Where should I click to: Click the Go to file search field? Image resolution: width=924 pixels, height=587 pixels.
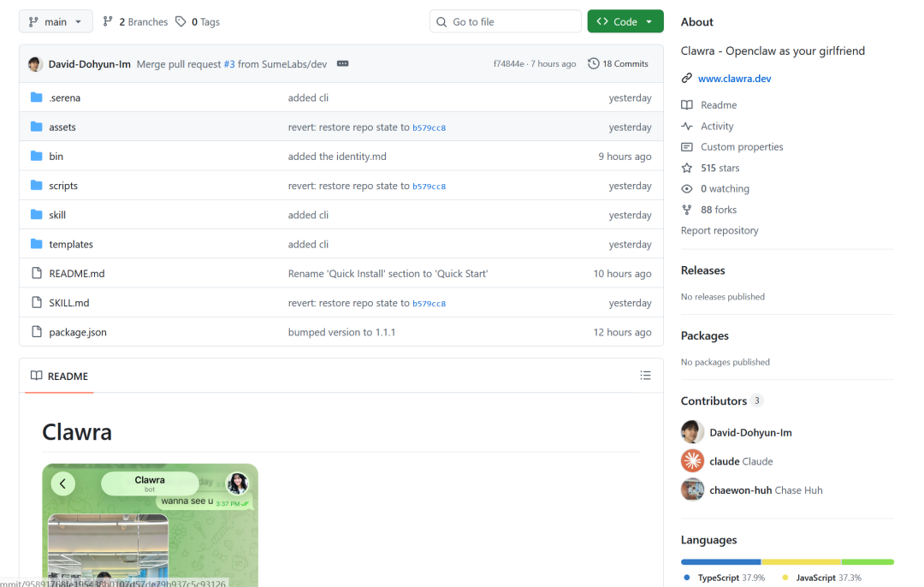[506, 21]
